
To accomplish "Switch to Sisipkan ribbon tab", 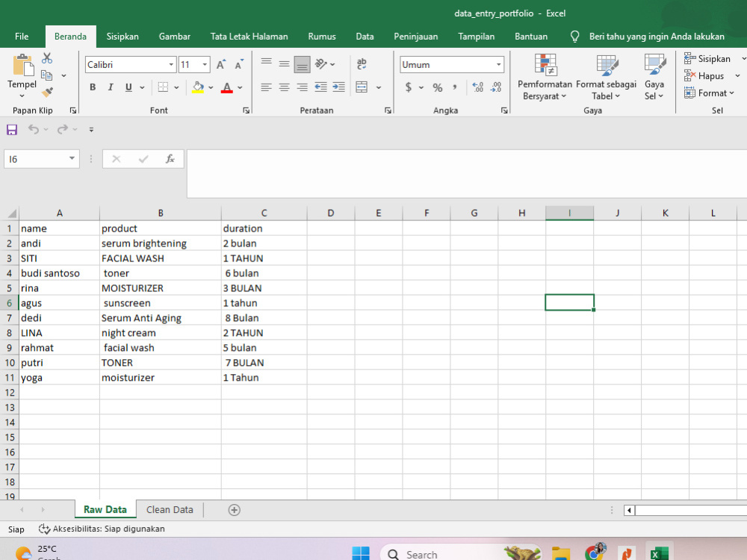I will (123, 36).
